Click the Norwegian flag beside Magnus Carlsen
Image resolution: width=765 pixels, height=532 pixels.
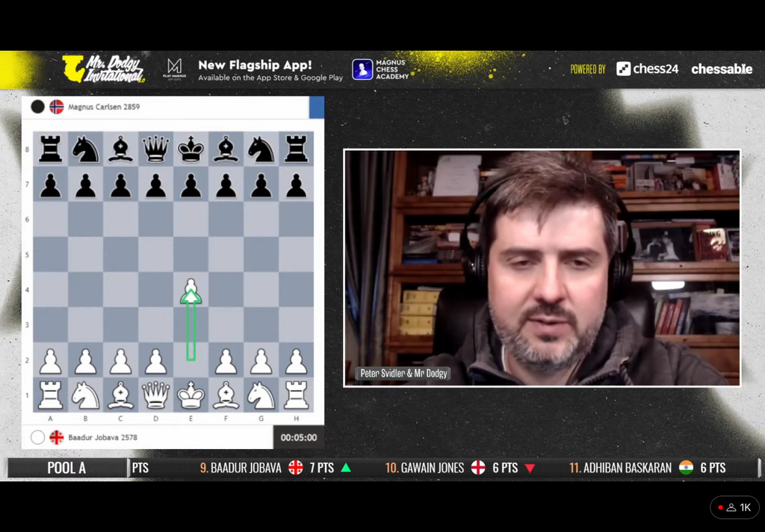pos(57,106)
